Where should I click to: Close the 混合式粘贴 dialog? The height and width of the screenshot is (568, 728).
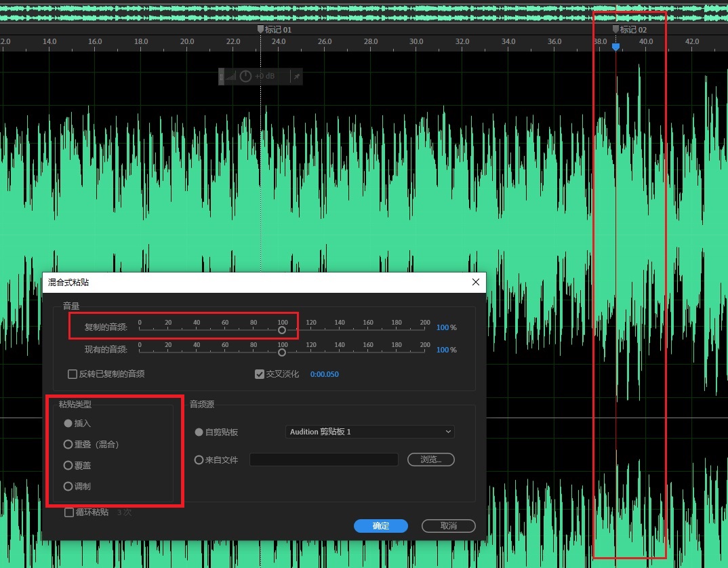tap(476, 282)
